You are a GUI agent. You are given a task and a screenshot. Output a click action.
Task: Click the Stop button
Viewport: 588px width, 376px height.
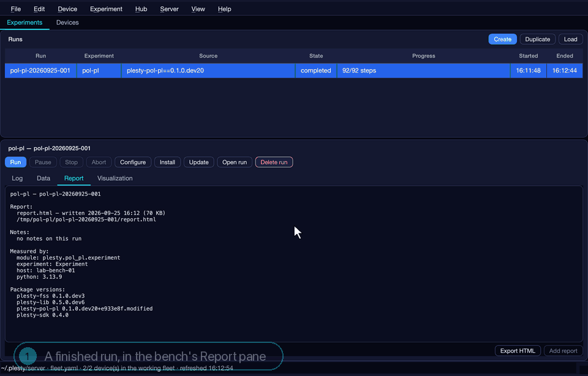pos(71,162)
